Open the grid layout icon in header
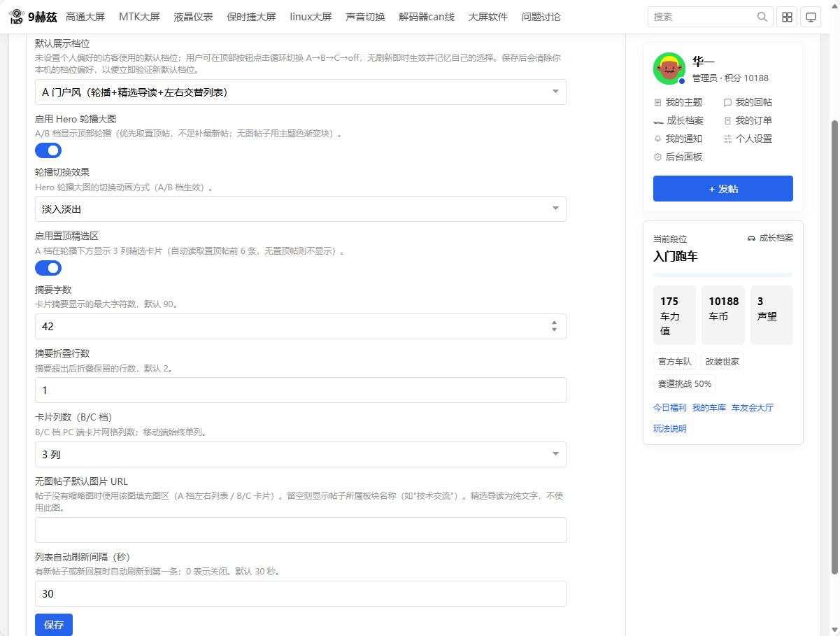 787,17
